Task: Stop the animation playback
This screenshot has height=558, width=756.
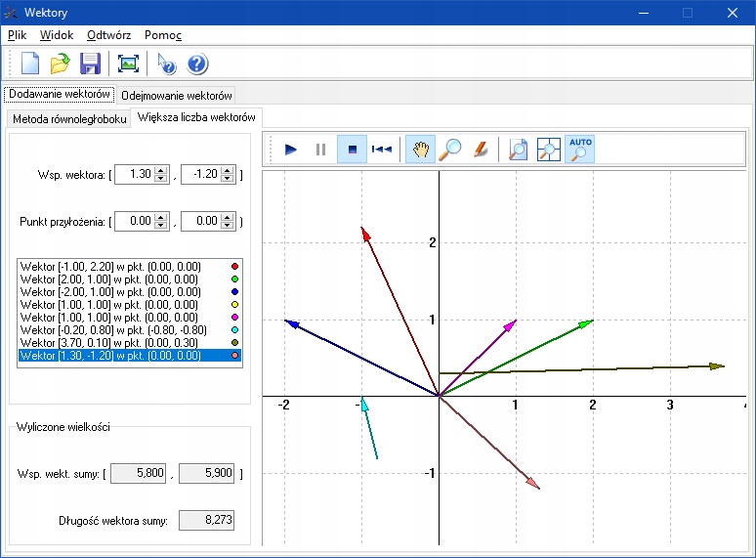Action: pyautogui.click(x=352, y=150)
